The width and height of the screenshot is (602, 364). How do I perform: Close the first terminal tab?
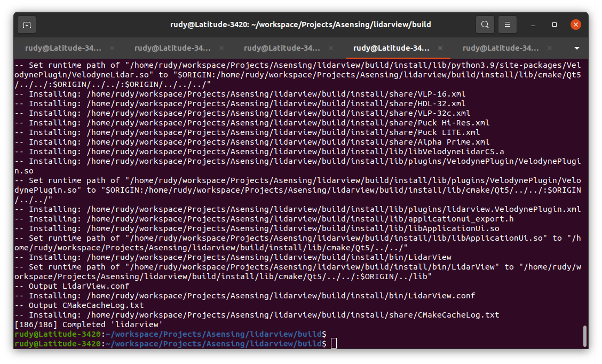(x=112, y=48)
